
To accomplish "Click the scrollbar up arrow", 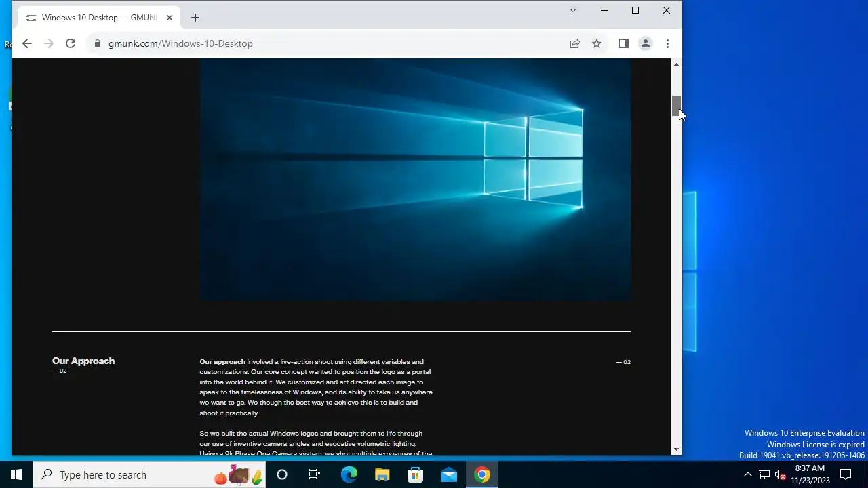I will pyautogui.click(x=676, y=64).
